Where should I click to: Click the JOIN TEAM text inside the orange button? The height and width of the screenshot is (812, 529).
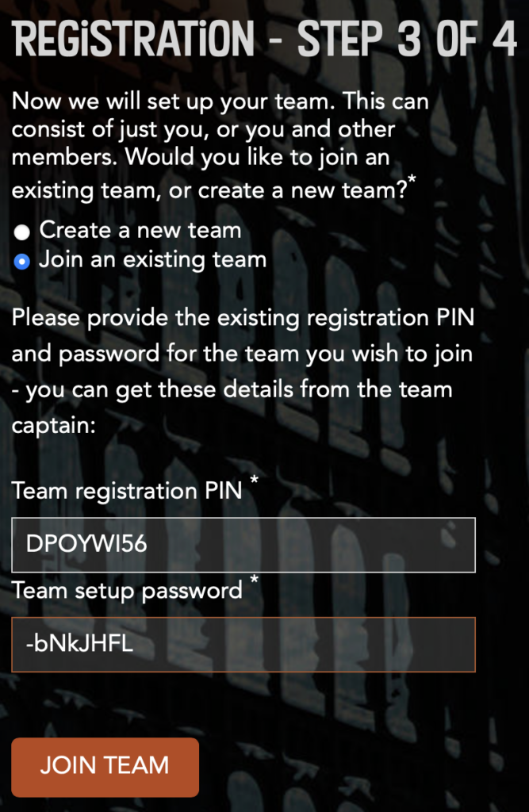coord(105,765)
